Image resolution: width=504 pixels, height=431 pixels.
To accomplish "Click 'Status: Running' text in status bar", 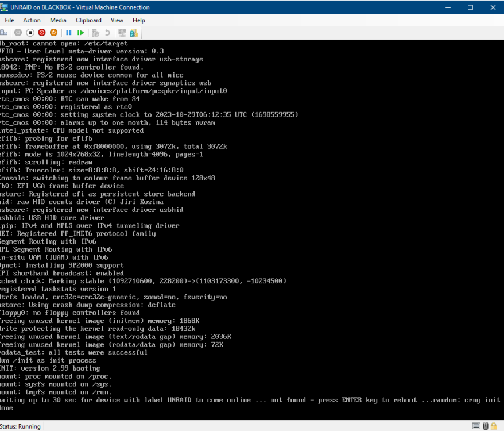I will pos(20,426).
